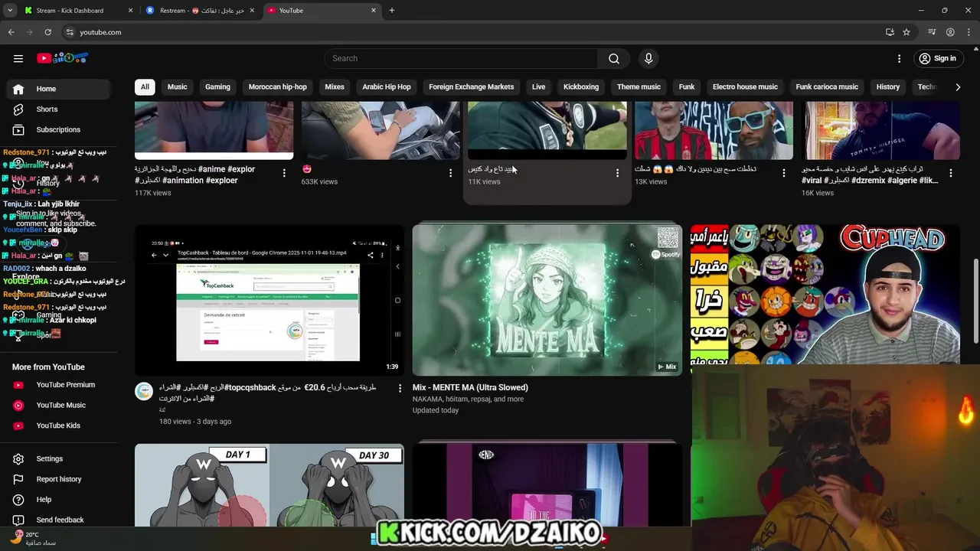Open a new browser tab
Viewport: 980px width, 551px height.
click(x=392, y=11)
